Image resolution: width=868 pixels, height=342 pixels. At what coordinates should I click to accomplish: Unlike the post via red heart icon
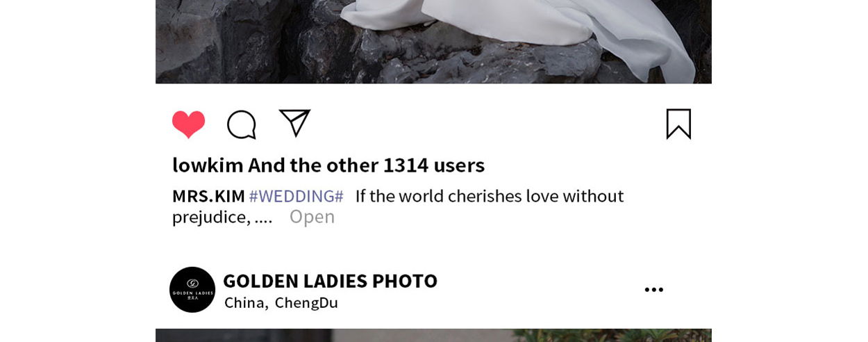coord(189,124)
